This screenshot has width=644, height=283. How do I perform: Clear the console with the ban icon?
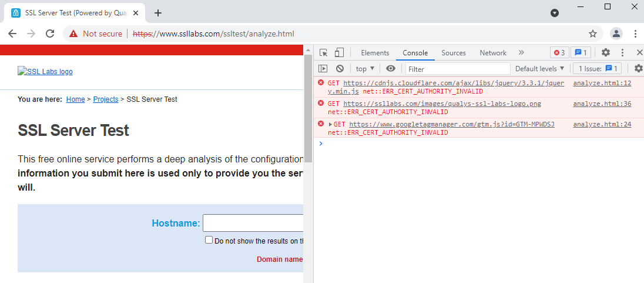pyautogui.click(x=340, y=69)
